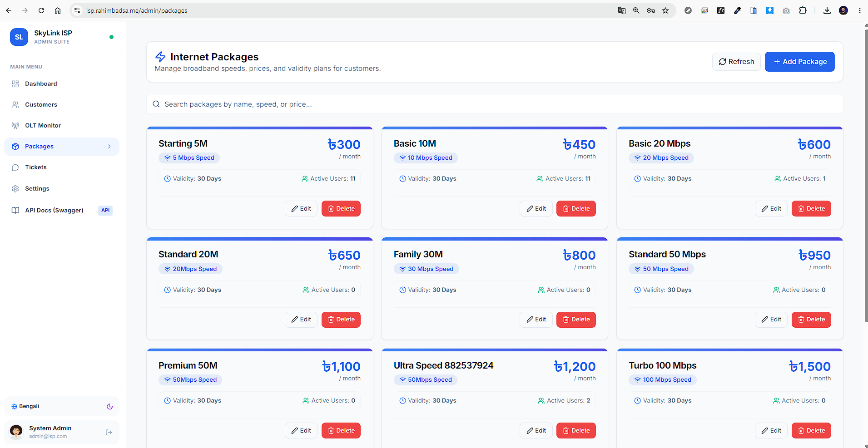
Task: Open browser downloads icon
Action: pos(827,10)
